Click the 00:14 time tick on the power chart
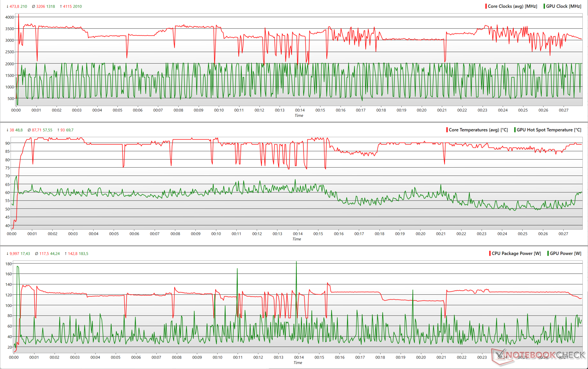The width and height of the screenshot is (588, 369). [x=299, y=357]
